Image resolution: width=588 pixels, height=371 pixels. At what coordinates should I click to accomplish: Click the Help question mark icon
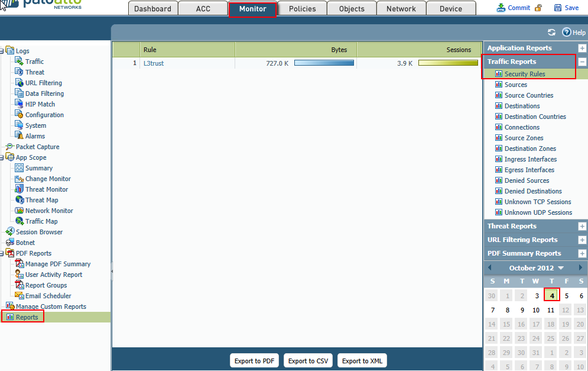566,33
